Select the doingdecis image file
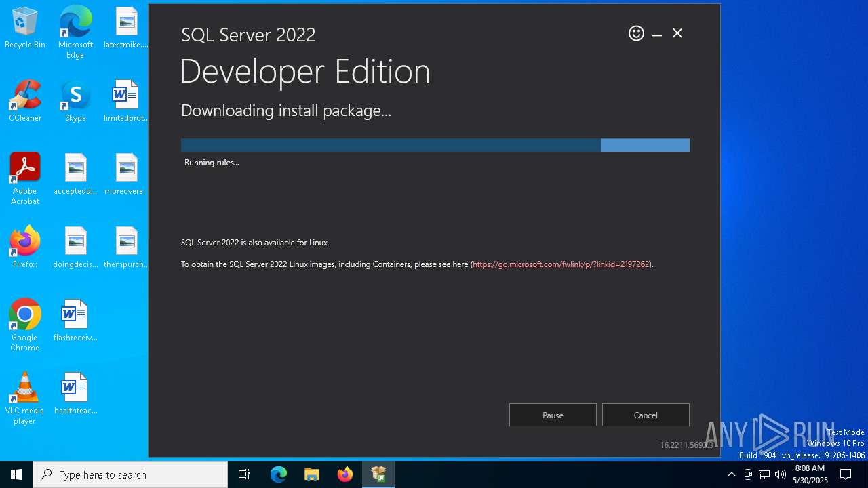The image size is (868, 488). coord(75,248)
